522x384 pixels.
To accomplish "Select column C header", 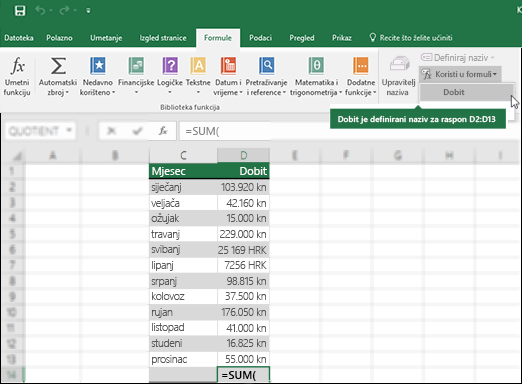I will point(183,155).
